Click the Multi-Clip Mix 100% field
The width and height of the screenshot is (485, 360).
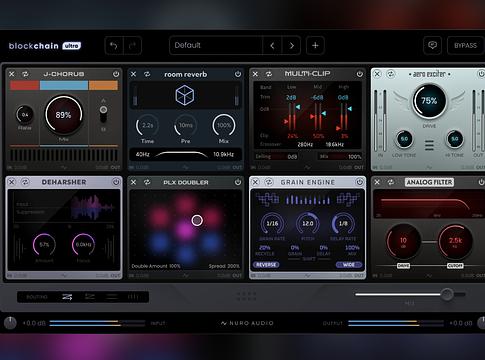click(340, 157)
